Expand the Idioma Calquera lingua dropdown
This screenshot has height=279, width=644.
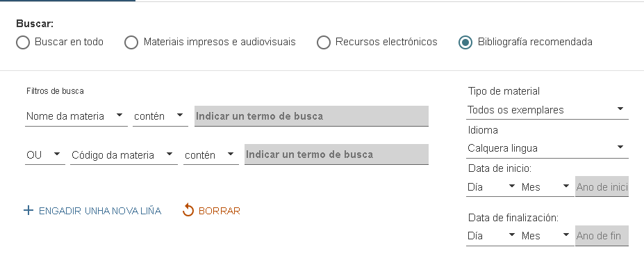pos(547,148)
